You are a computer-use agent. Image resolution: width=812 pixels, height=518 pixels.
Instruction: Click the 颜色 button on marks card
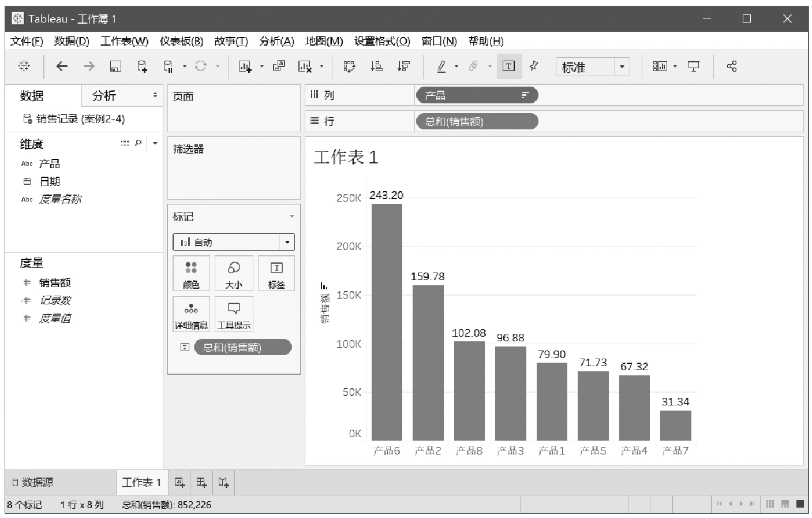coord(191,274)
